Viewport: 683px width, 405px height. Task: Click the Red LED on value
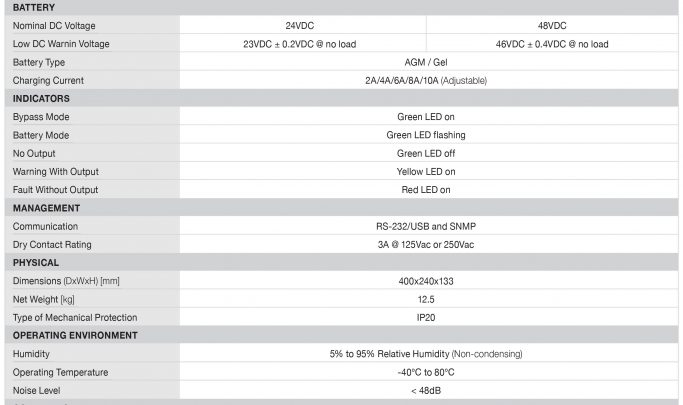click(426, 190)
